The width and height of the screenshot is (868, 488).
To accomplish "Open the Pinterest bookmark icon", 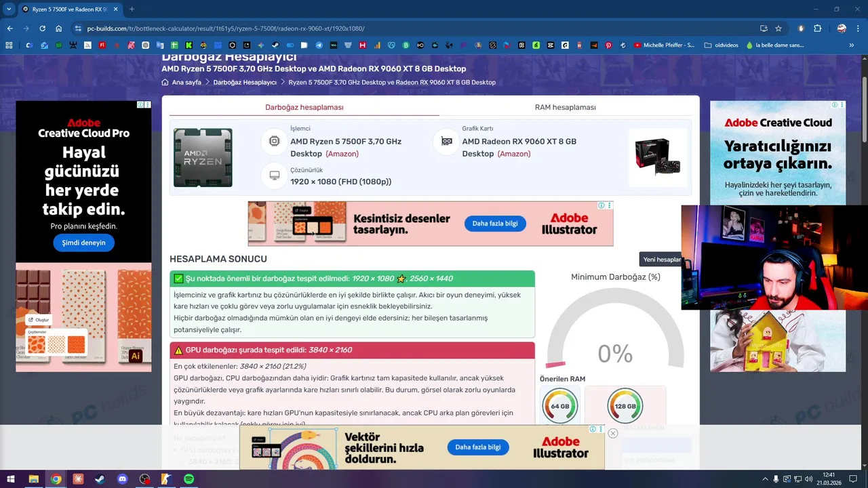I will pos(609,45).
